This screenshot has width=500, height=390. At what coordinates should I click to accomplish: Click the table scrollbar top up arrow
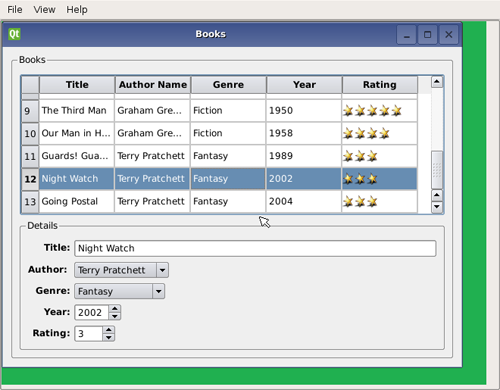click(437, 82)
